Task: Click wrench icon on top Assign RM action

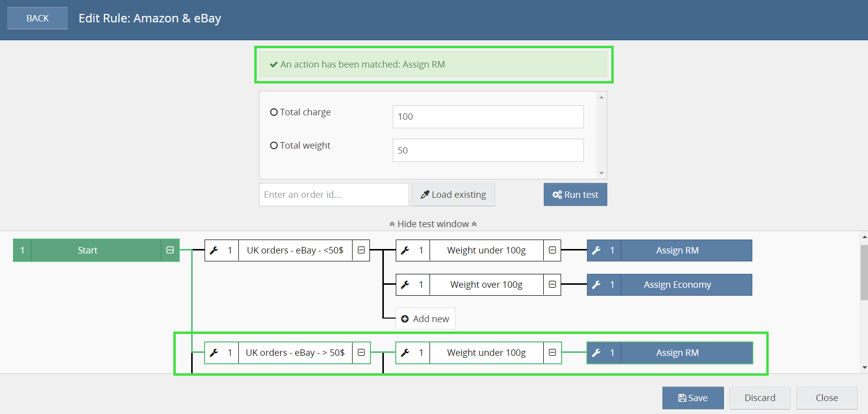Action: (x=596, y=250)
